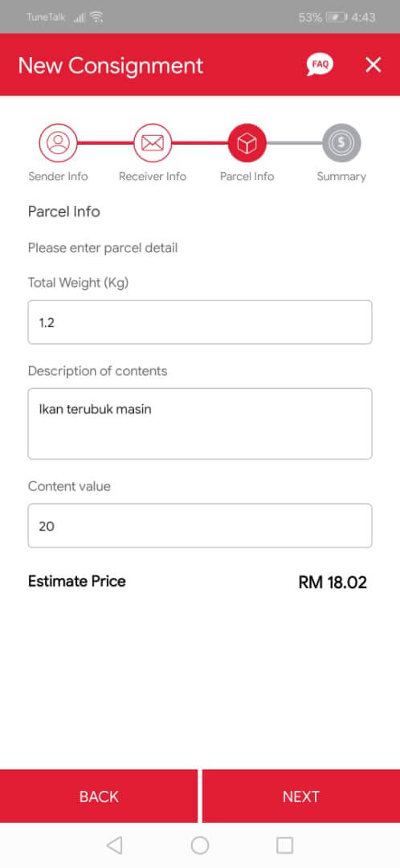Select the Summary step label

click(341, 176)
